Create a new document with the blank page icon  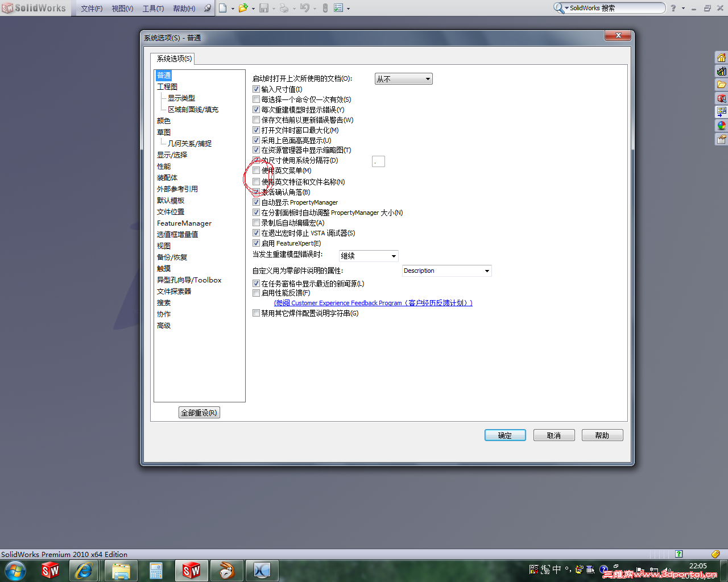pyautogui.click(x=223, y=8)
